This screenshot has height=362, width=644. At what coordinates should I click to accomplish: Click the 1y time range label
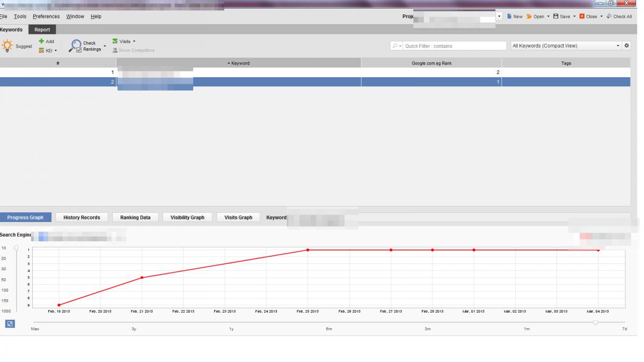231,329
